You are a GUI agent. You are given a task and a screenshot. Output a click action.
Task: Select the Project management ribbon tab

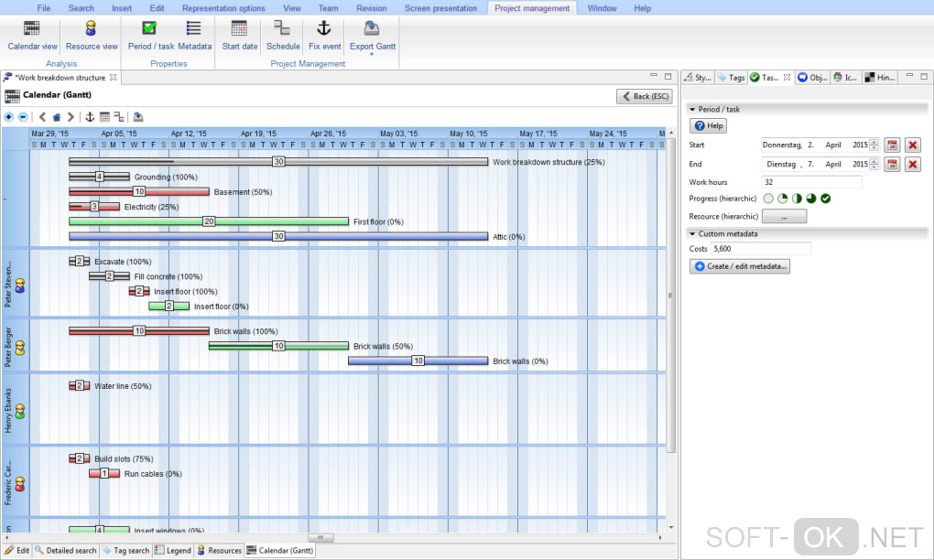[532, 8]
